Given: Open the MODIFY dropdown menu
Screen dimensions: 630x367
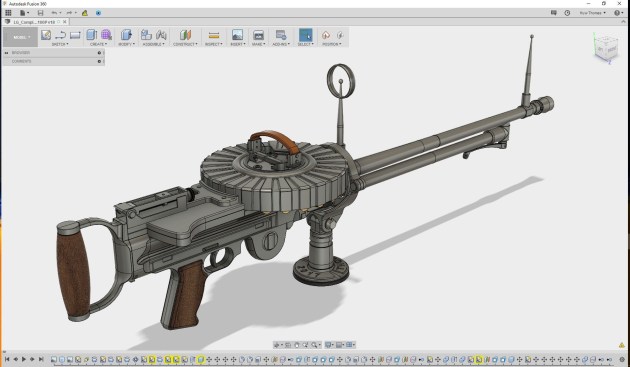Looking at the screenshot, I should (x=127, y=44).
